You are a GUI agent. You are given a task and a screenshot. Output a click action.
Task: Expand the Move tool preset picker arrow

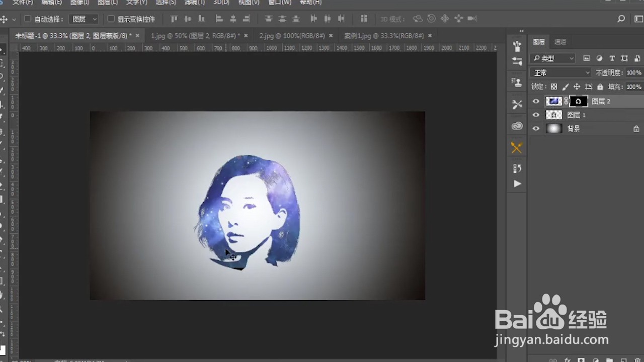14,19
